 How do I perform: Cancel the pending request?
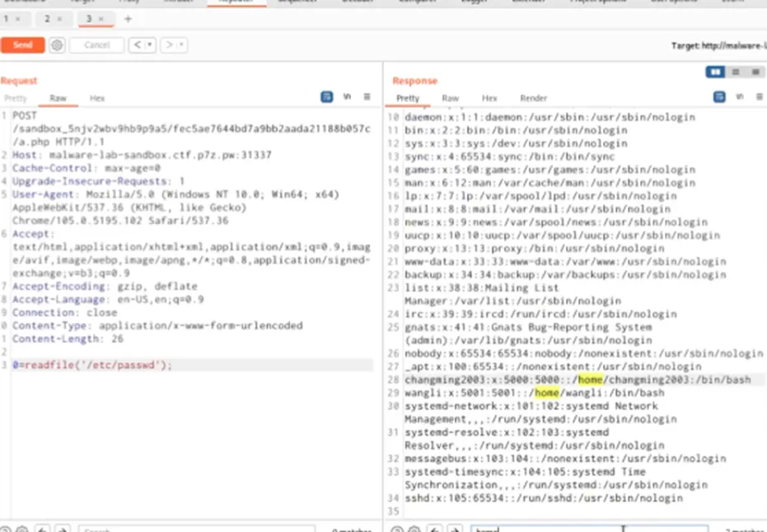coord(97,45)
